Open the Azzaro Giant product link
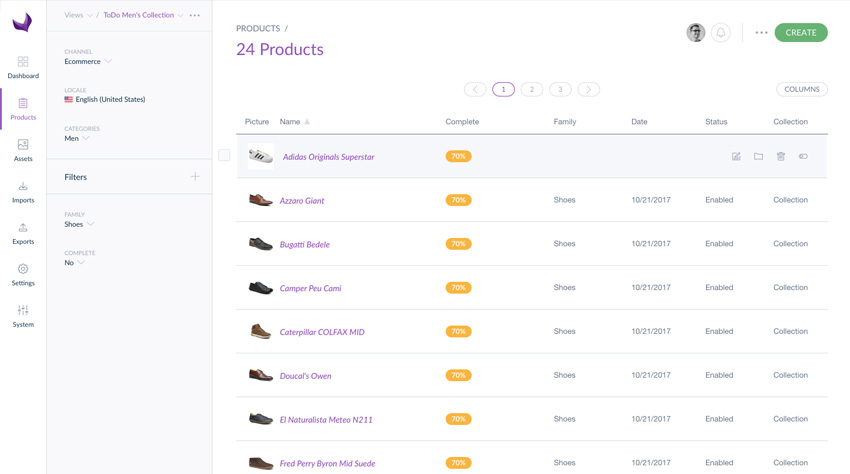Screen dimensions: 850x474 (x=302, y=201)
